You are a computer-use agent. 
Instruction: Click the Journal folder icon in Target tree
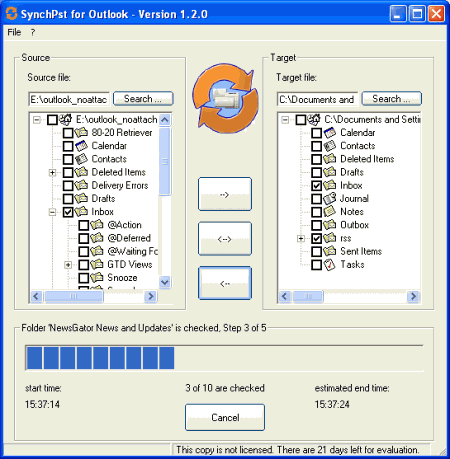330,199
